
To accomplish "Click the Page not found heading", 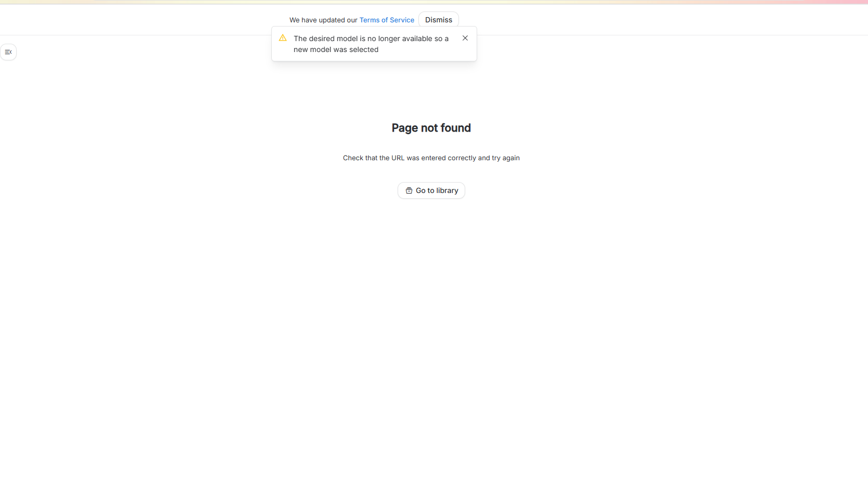I will pyautogui.click(x=431, y=128).
